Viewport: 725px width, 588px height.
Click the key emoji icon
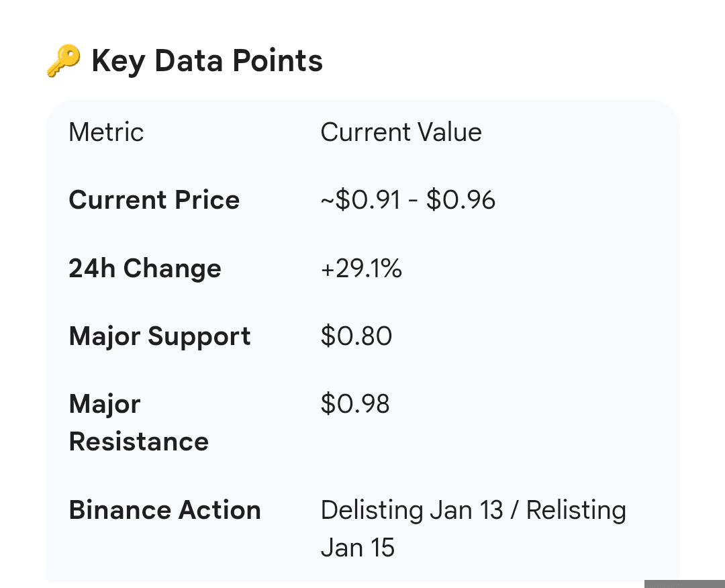click(x=64, y=61)
